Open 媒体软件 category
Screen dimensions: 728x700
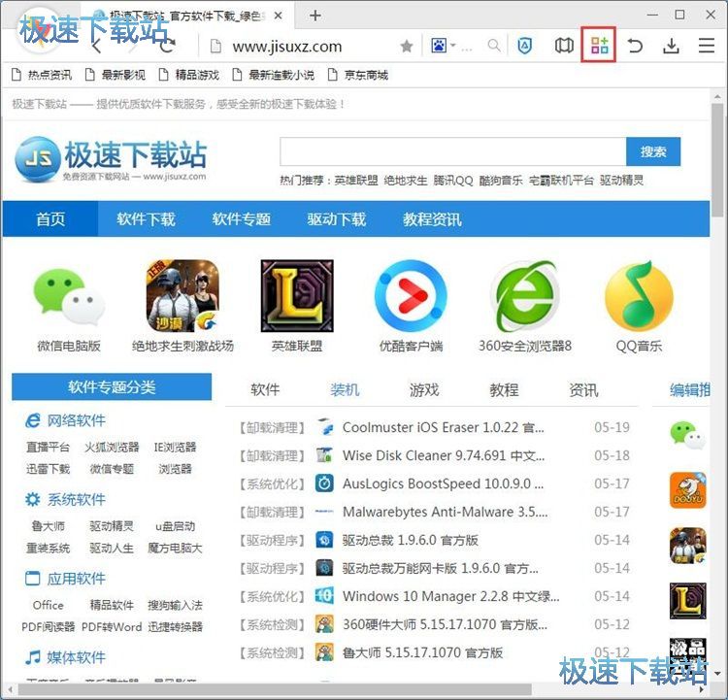pos(65,657)
